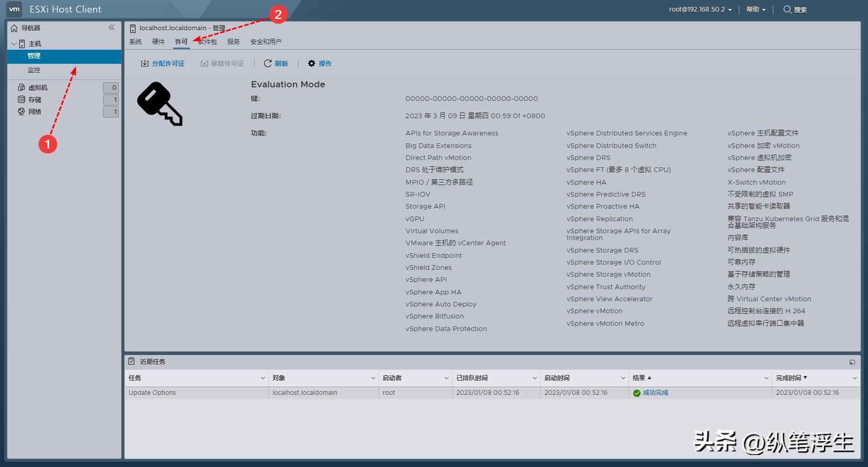Click the vSphere Storage DRS feature text

point(602,250)
